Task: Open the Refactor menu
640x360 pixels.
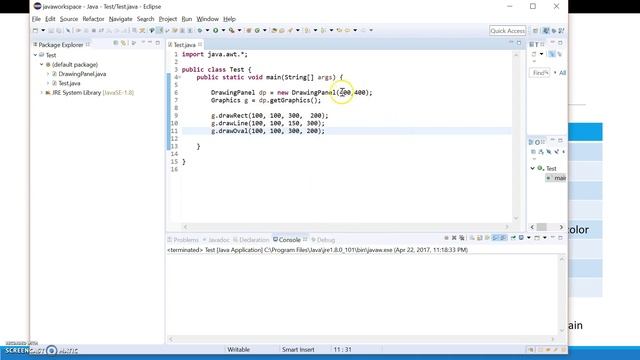Action: 93,19
